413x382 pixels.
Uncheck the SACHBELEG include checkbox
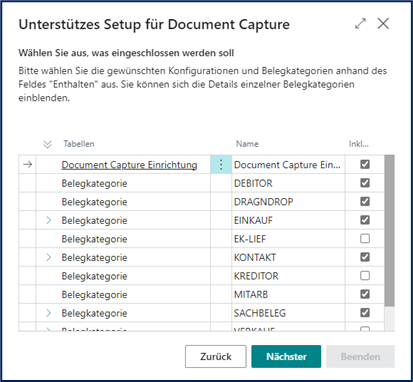point(365,313)
